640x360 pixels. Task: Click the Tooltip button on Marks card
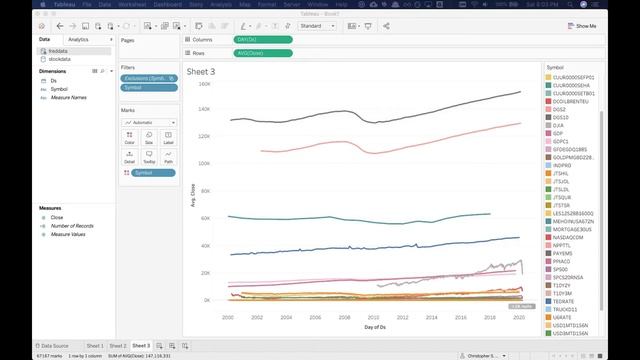[149, 157]
